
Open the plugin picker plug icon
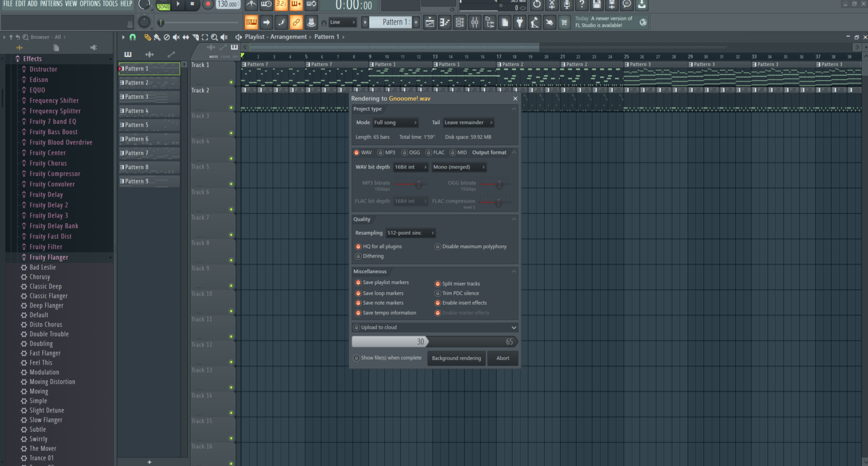click(519, 22)
